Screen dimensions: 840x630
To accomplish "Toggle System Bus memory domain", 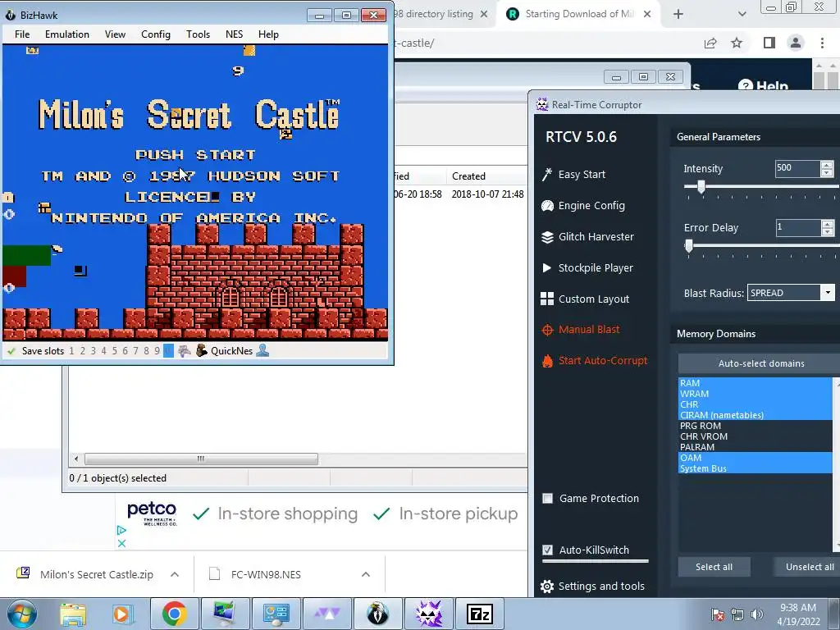I will click(x=756, y=468).
